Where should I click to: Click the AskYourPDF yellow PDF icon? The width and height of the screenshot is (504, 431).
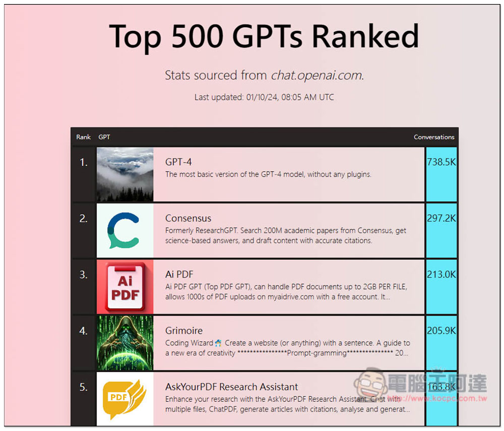click(124, 399)
